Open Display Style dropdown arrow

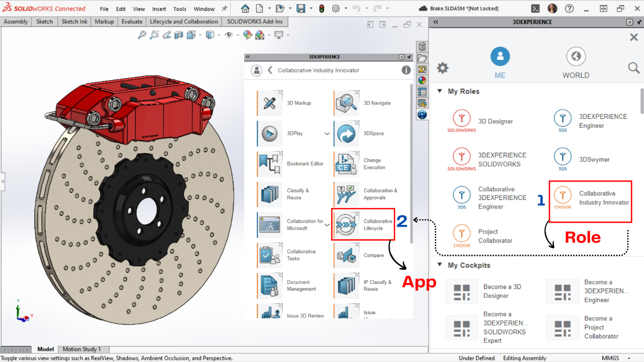(219, 35)
